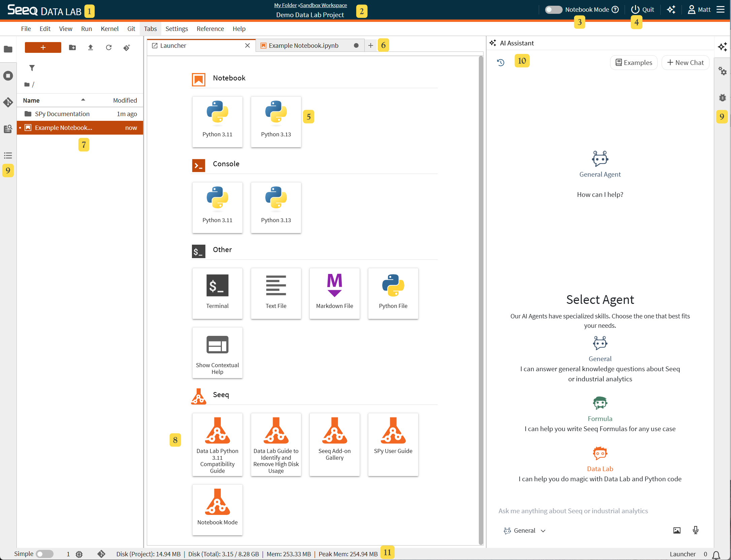Expand the General agent dropdown
Screen dimensions: 731x560
coord(525,531)
